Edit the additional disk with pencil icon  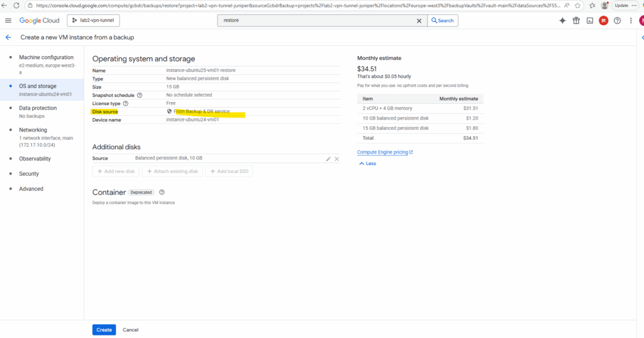tap(328, 159)
